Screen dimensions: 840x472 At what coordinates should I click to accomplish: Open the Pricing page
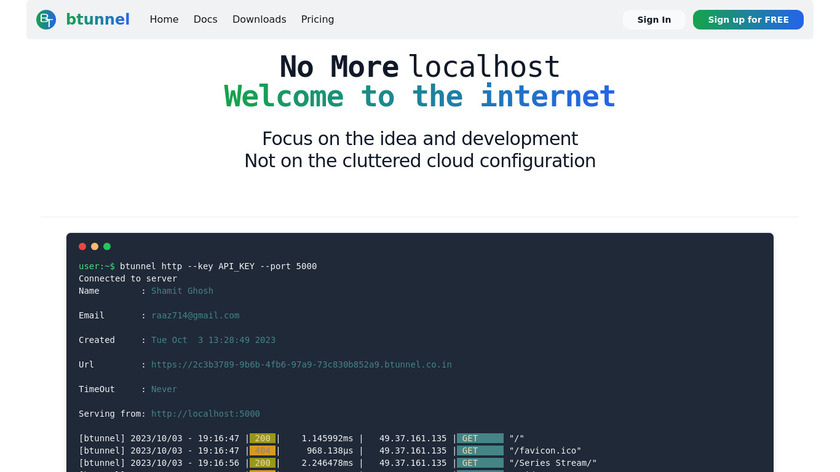pyautogui.click(x=317, y=19)
